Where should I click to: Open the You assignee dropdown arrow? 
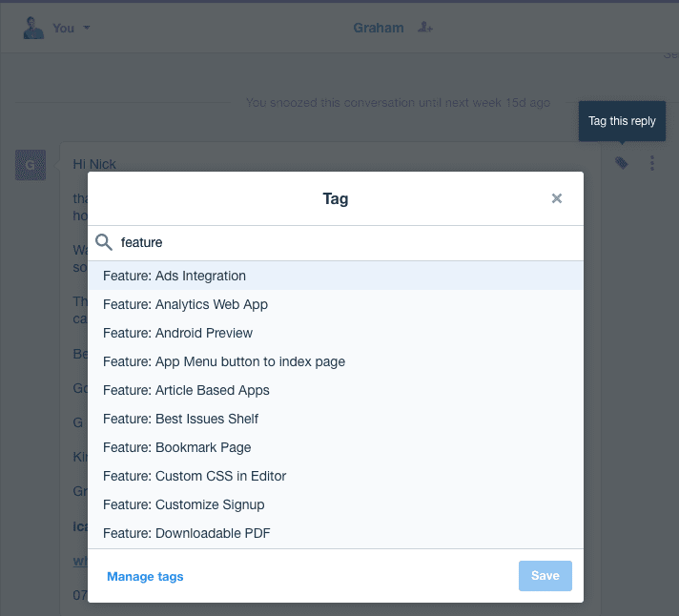[x=87, y=28]
